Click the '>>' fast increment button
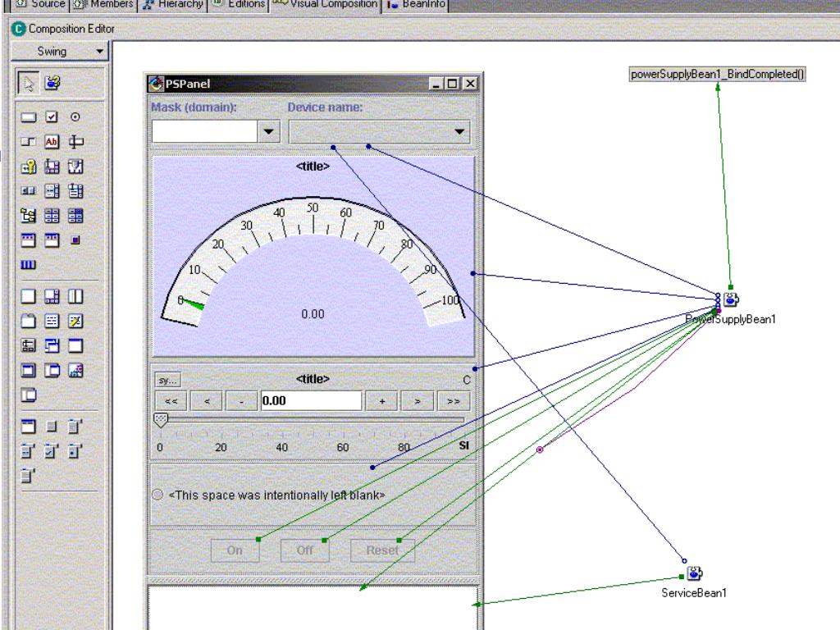840x630 pixels. click(x=452, y=400)
